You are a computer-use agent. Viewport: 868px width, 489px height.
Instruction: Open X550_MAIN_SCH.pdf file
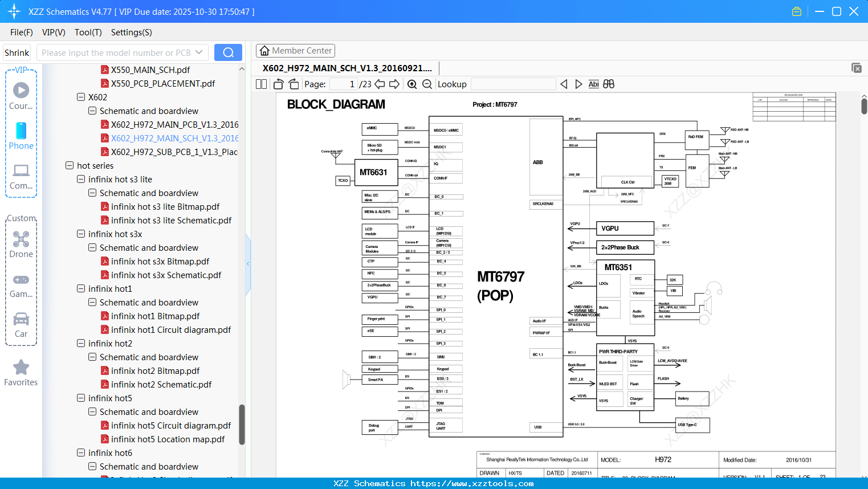point(145,70)
